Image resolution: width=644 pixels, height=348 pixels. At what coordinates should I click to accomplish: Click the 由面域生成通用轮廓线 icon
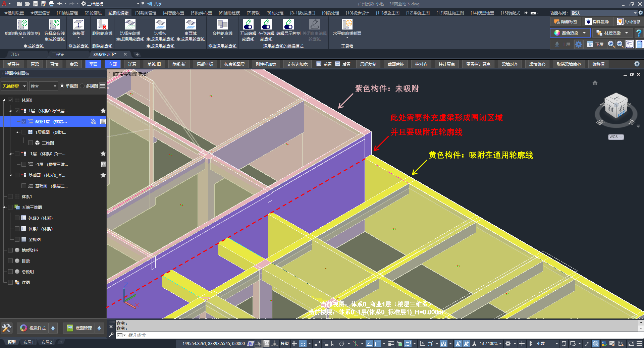point(190,25)
